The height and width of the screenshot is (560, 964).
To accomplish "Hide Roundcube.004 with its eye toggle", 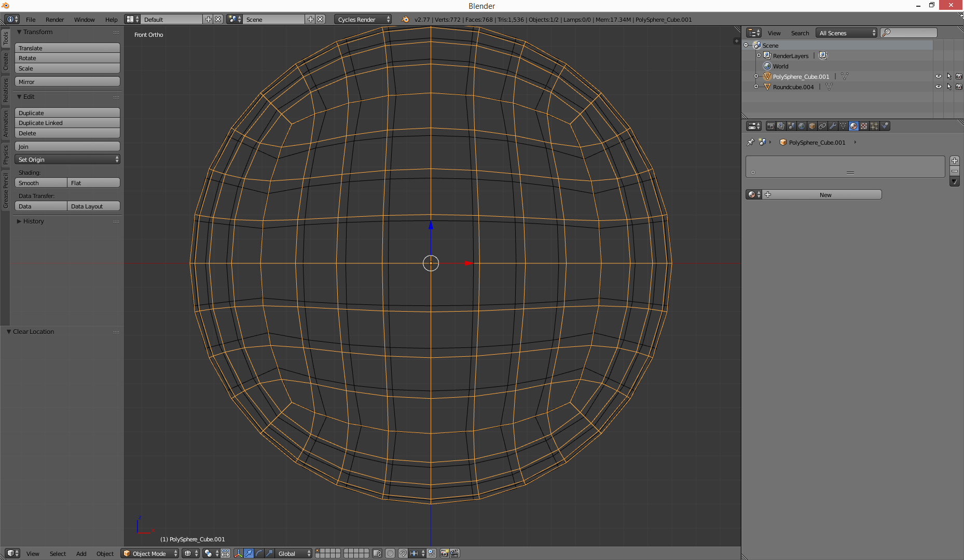I will (938, 87).
